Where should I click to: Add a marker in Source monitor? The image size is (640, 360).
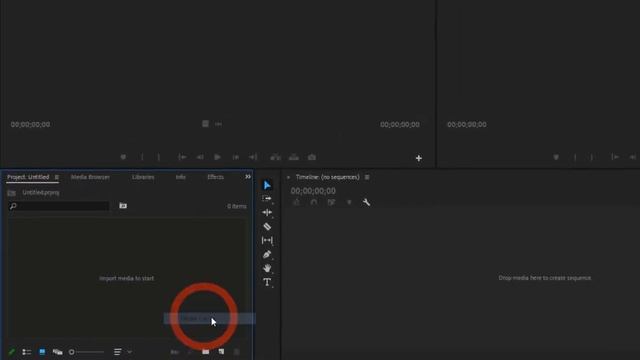(123, 157)
